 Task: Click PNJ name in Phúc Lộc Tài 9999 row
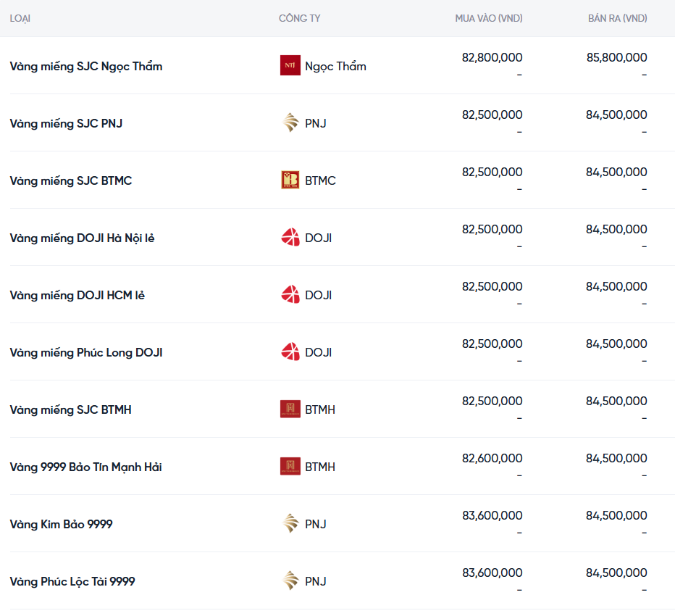click(x=316, y=581)
